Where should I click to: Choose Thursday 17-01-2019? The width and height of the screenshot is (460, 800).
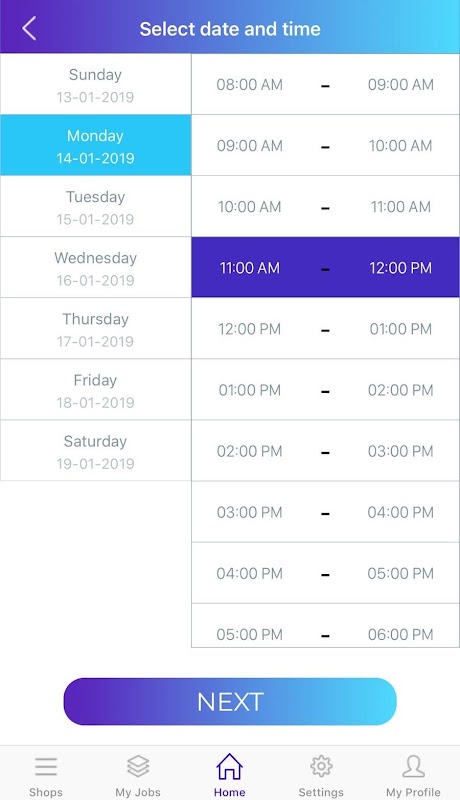(96, 329)
